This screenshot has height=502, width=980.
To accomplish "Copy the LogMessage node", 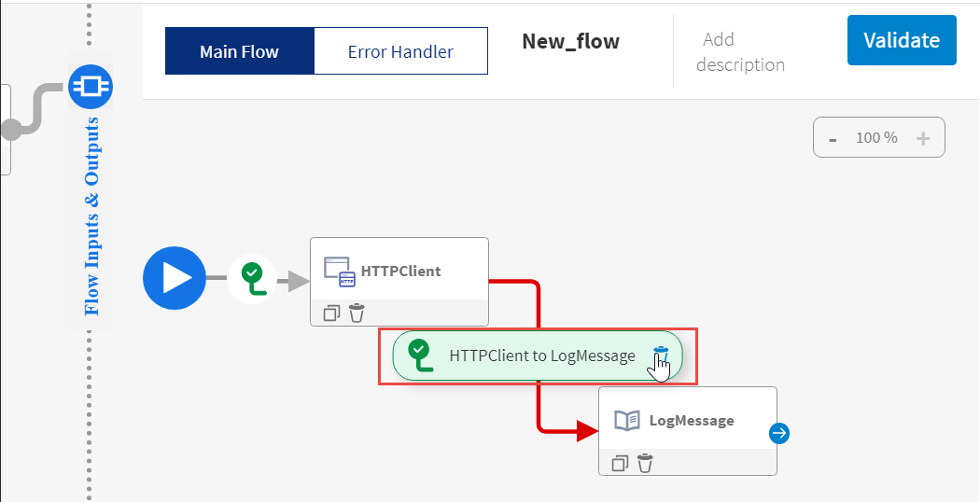I will click(x=620, y=463).
